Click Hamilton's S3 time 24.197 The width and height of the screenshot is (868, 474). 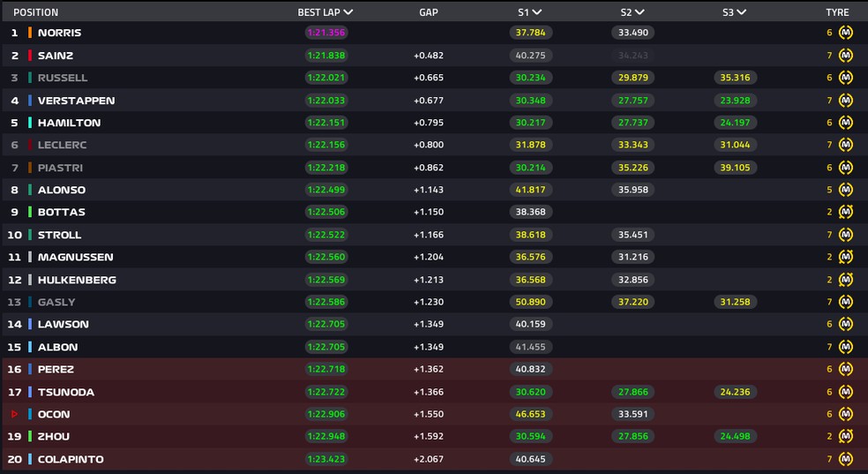pyautogui.click(x=735, y=123)
